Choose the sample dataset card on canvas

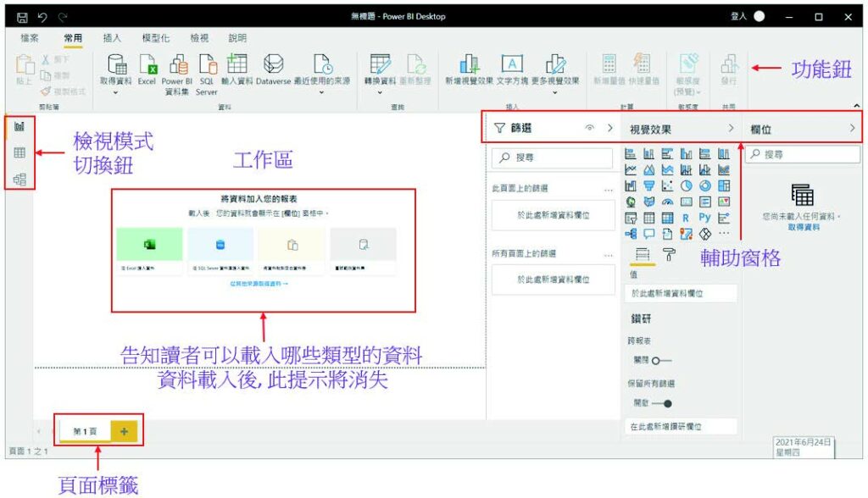pos(363,252)
